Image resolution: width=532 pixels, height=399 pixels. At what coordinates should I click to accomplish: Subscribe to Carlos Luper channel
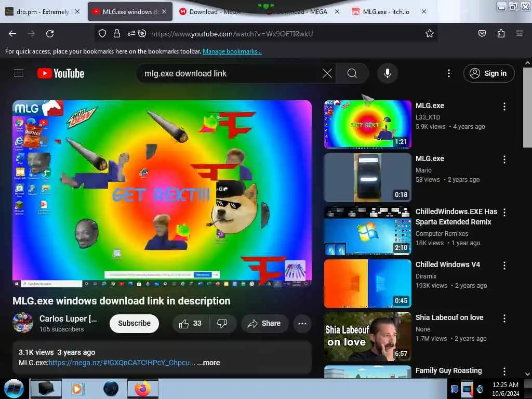[134, 323]
